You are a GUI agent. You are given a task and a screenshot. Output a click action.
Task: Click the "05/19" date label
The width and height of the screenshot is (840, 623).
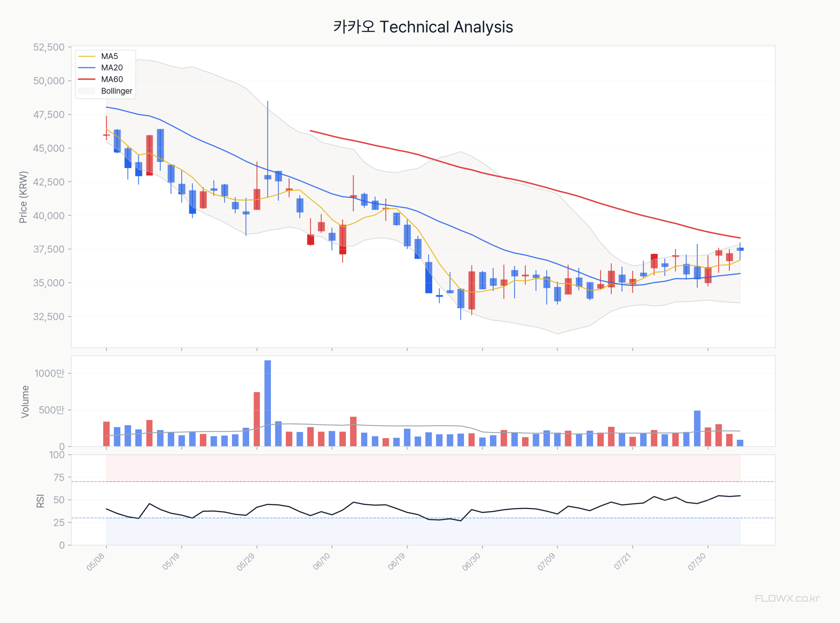pyautogui.click(x=171, y=562)
